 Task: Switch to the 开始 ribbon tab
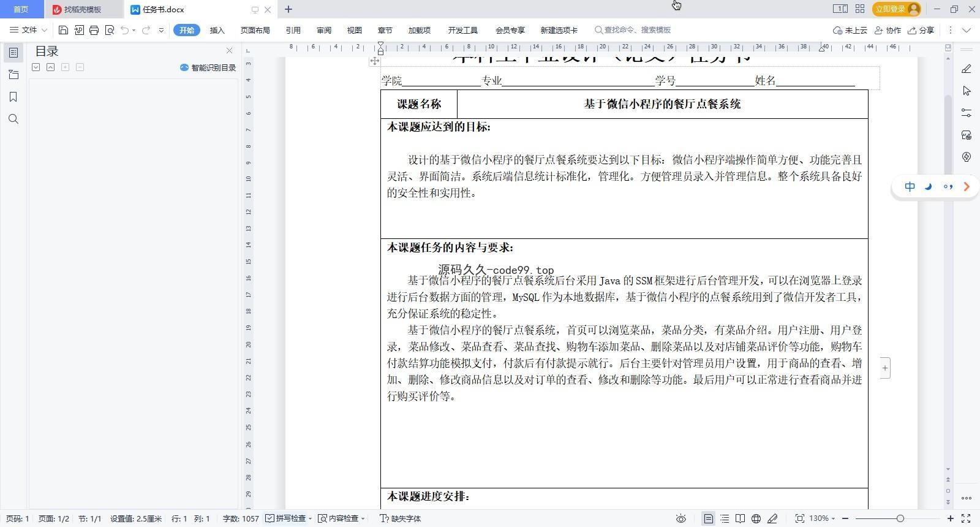(x=186, y=30)
